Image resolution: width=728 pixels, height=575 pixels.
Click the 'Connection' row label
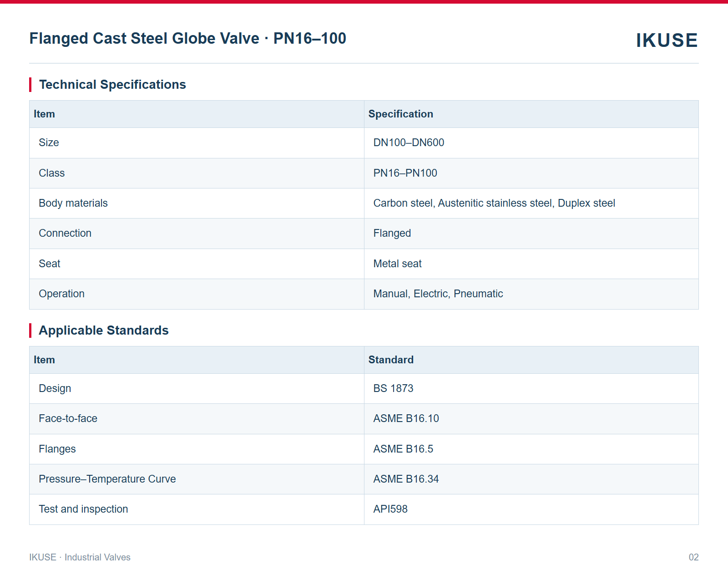[x=65, y=233]
